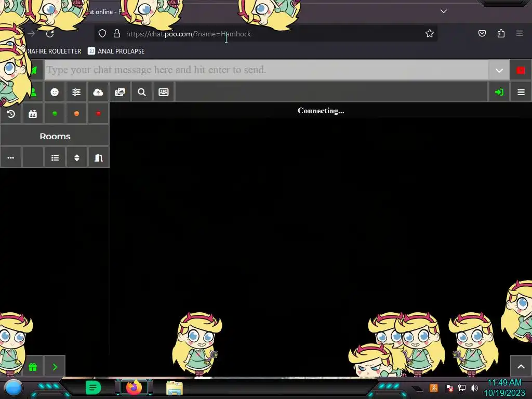Open the tracking protection shield icon
532x399 pixels.
point(102,33)
